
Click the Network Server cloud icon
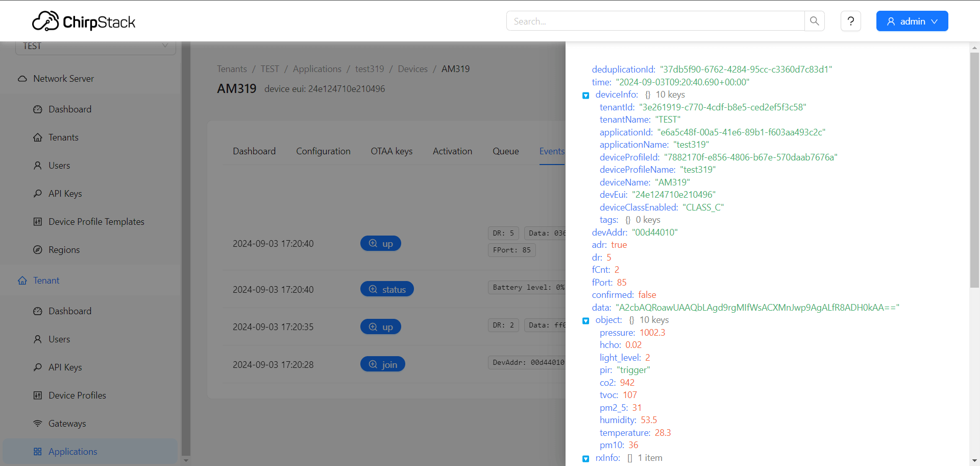22,79
